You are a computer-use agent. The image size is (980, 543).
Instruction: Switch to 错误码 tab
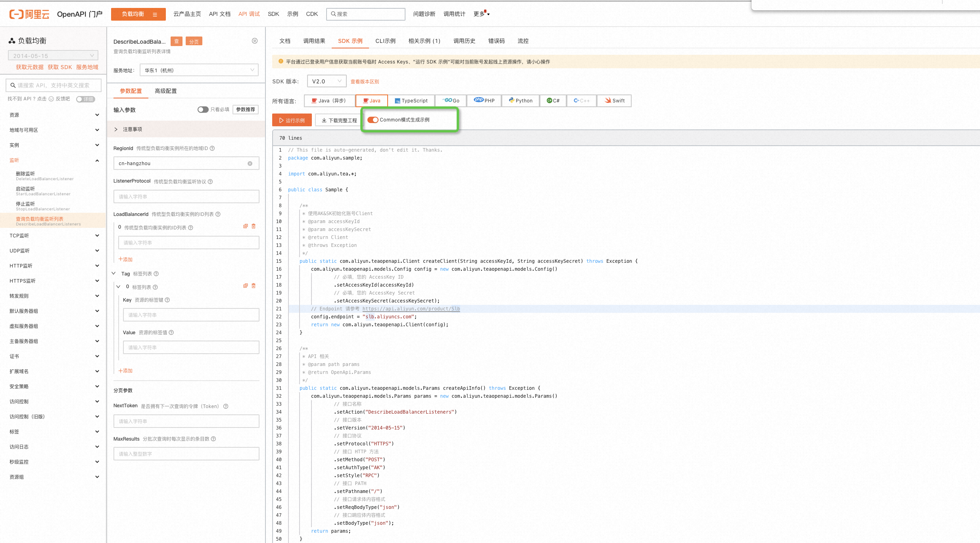pyautogui.click(x=496, y=41)
